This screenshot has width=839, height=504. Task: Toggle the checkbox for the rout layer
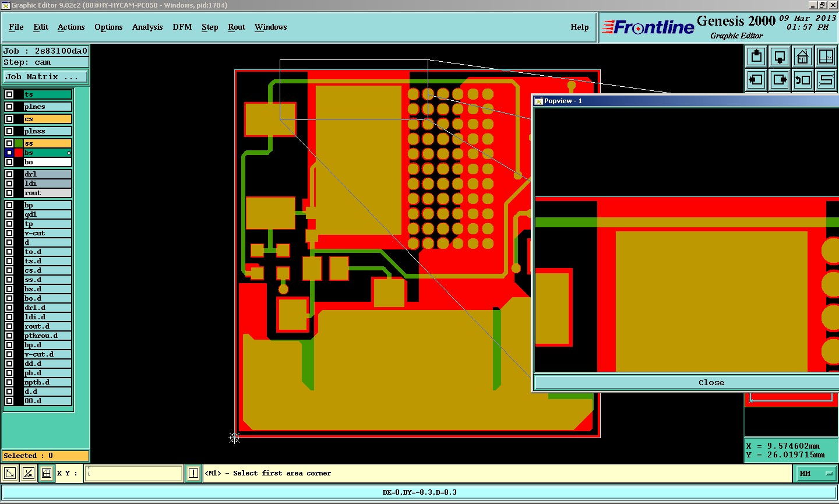[9, 193]
